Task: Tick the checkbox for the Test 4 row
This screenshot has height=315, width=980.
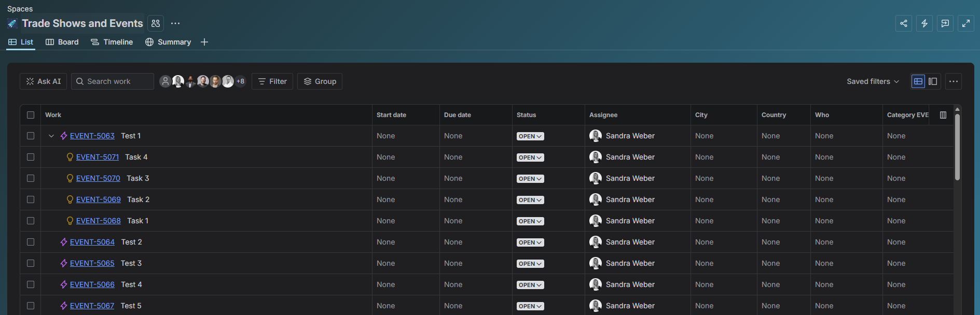Action: pos(31,284)
